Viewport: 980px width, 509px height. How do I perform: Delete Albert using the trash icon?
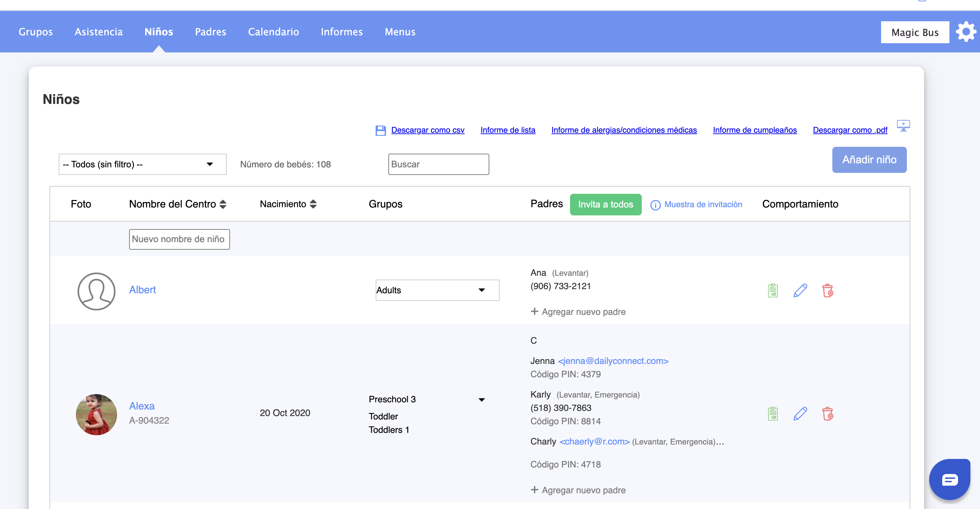point(828,291)
